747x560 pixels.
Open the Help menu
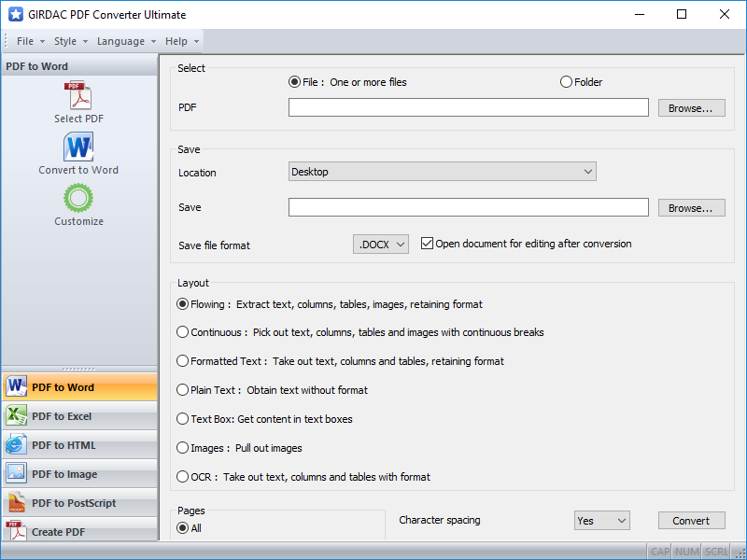(181, 41)
